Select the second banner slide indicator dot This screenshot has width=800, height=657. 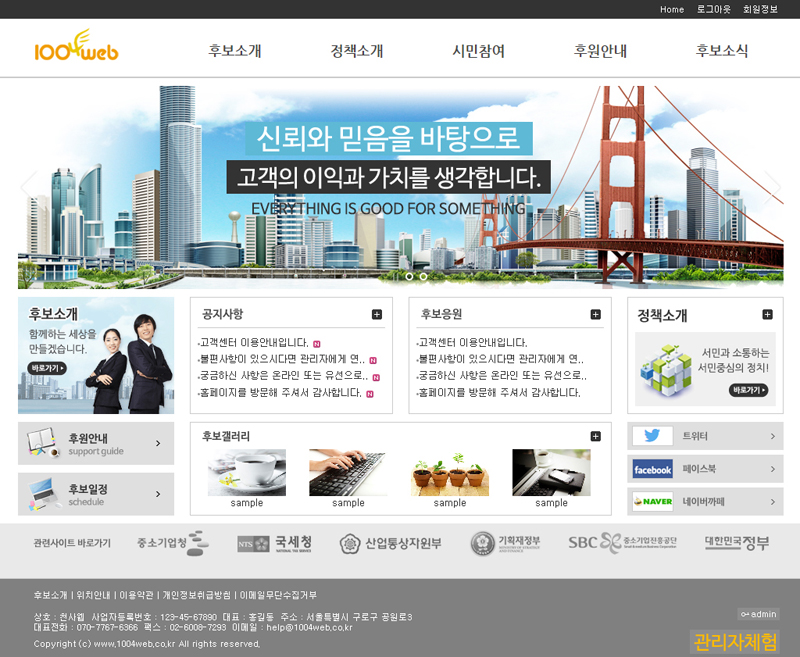423,276
